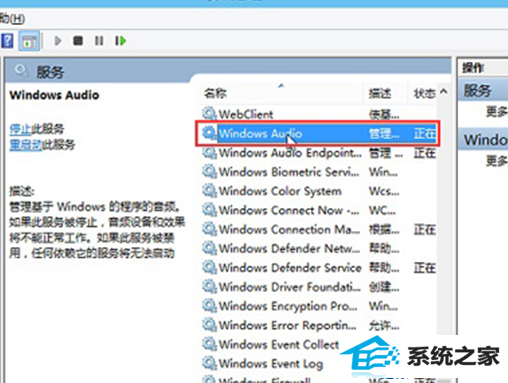This screenshot has height=383, width=508.
Task: Select Windows Defender Network service name
Action: (289, 249)
